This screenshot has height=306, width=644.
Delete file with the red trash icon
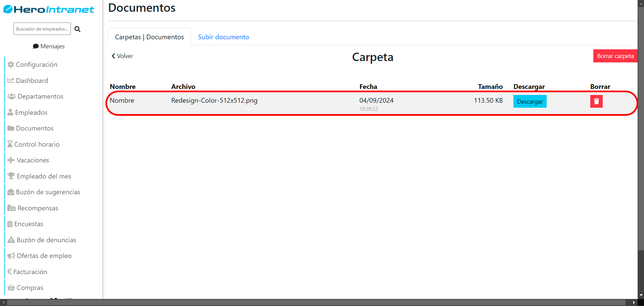pos(596,101)
